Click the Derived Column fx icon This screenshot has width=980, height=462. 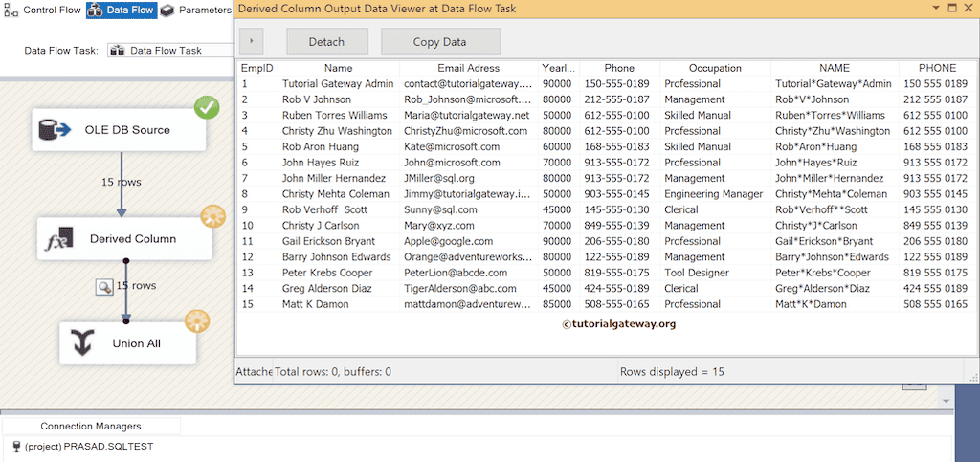[x=59, y=239]
